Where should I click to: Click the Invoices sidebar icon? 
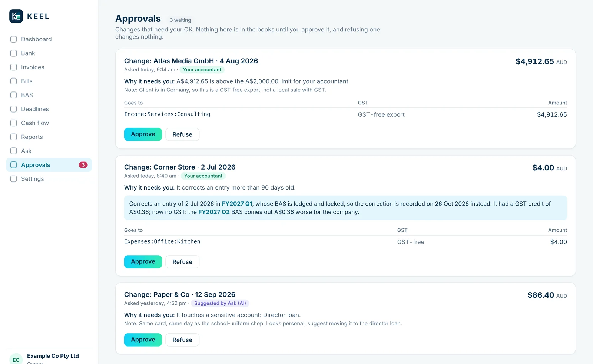pos(14,67)
